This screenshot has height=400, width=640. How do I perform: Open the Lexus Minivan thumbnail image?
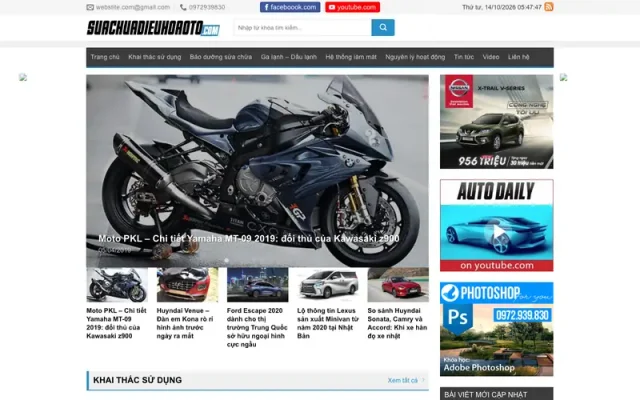click(328, 285)
